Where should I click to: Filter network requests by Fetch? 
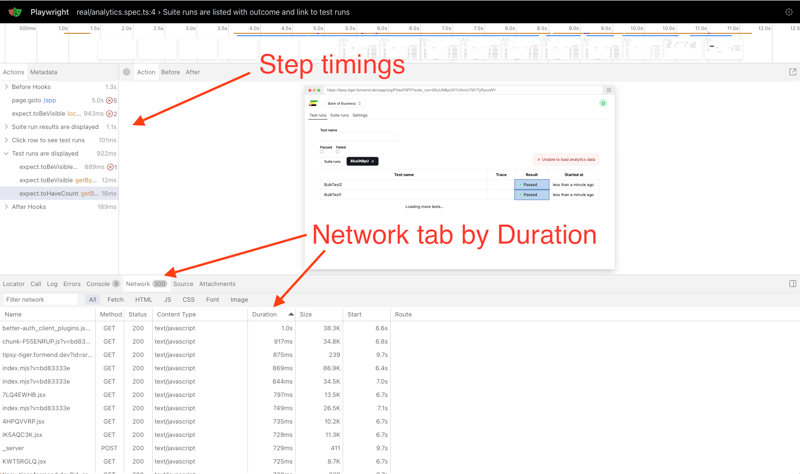[116, 300]
